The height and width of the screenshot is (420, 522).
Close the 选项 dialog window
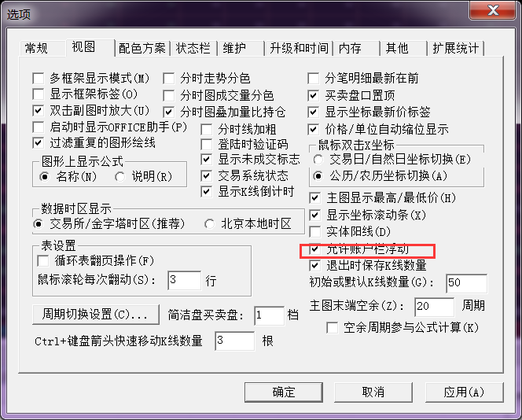click(x=493, y=10)
